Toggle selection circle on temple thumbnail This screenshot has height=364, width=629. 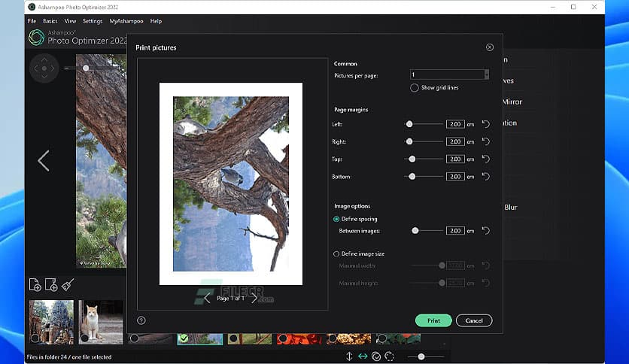35,338
